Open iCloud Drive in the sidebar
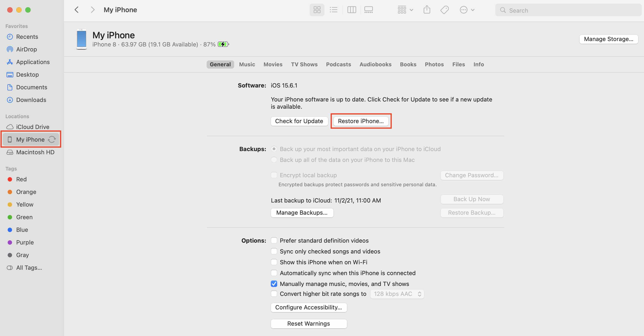The image size is (644, 336). 32,127
